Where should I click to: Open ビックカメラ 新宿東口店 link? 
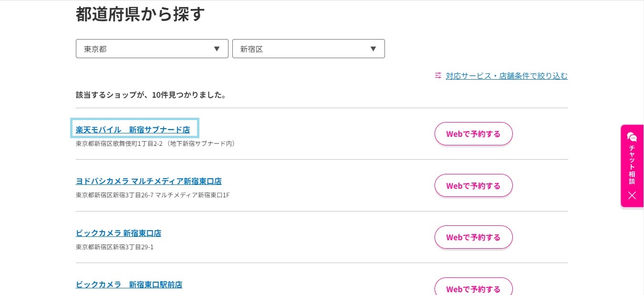[x=118, y=233]
